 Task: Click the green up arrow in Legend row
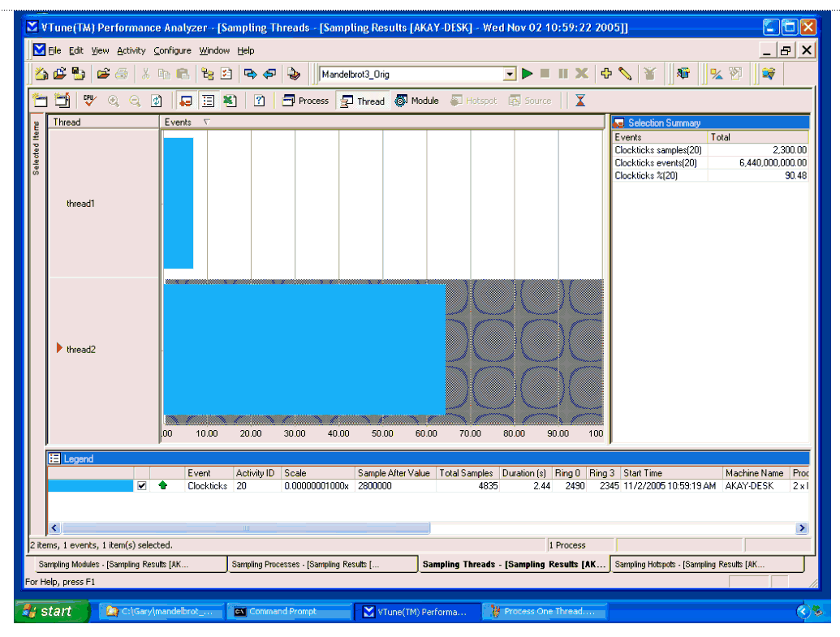pos(163,486)
